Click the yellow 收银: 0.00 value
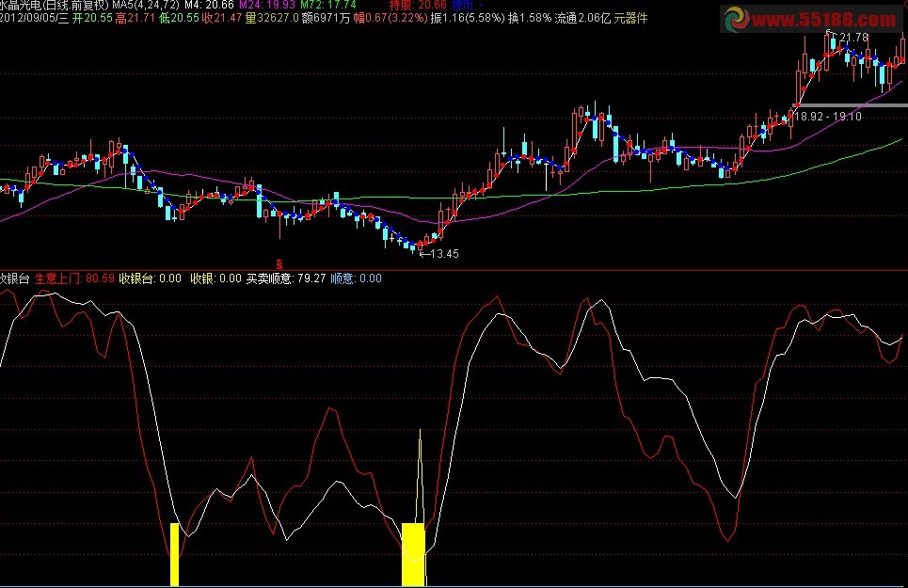Screen dimensions: 908x588 (216, 278)
